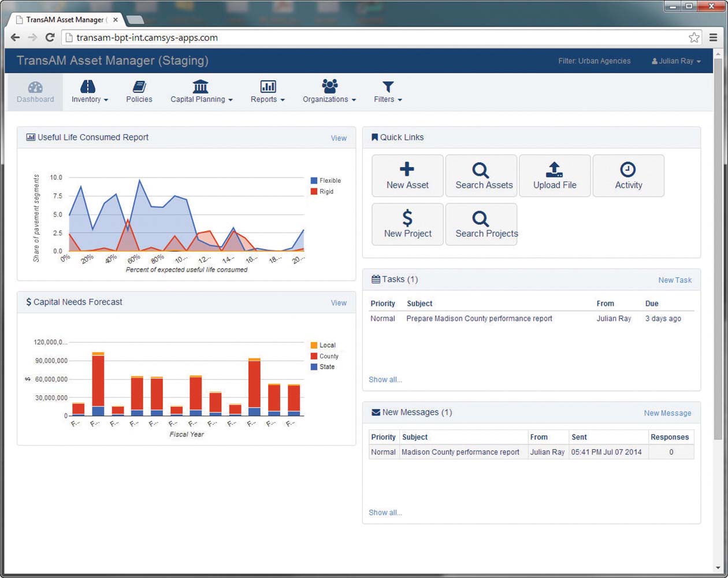Image resolution: width=728 pixels, height=578 pixels.
Task: Click the Organizations people icon
Action: coord(329,87)
